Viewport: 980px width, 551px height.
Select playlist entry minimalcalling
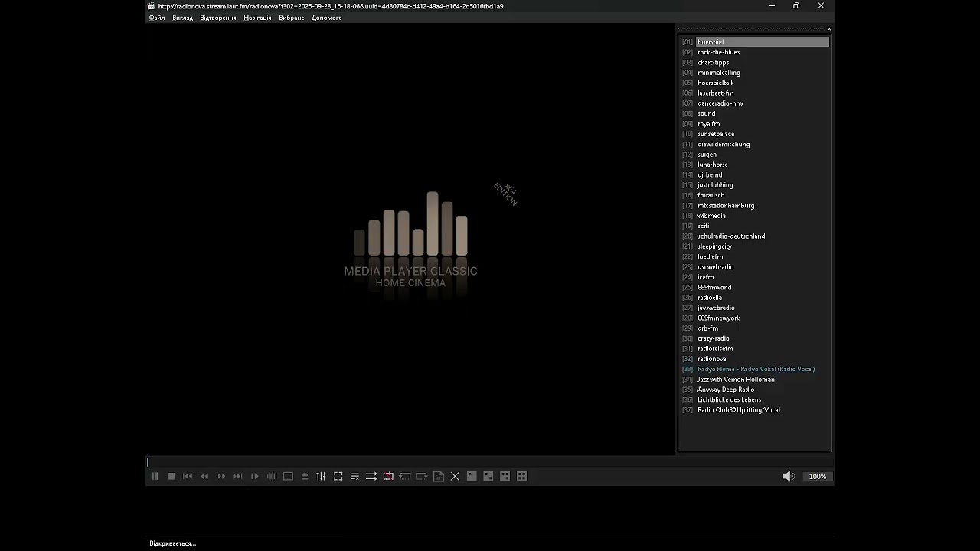pyautogui.click(x=755, y=73)
